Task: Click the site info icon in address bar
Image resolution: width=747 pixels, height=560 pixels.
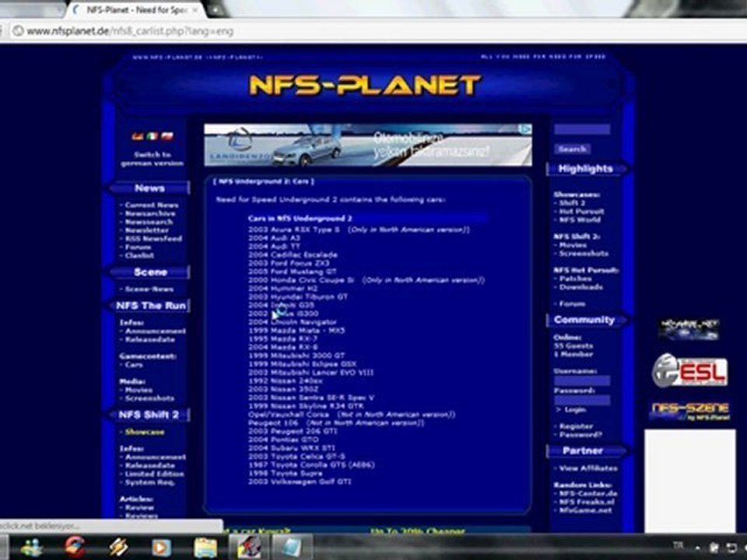Action: tap(18, 31)
